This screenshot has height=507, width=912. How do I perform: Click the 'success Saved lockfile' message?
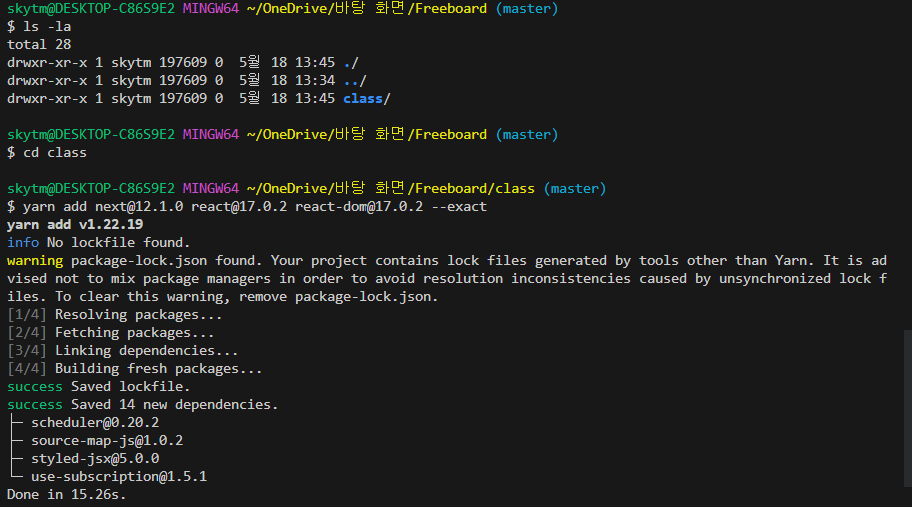(98, 387)
